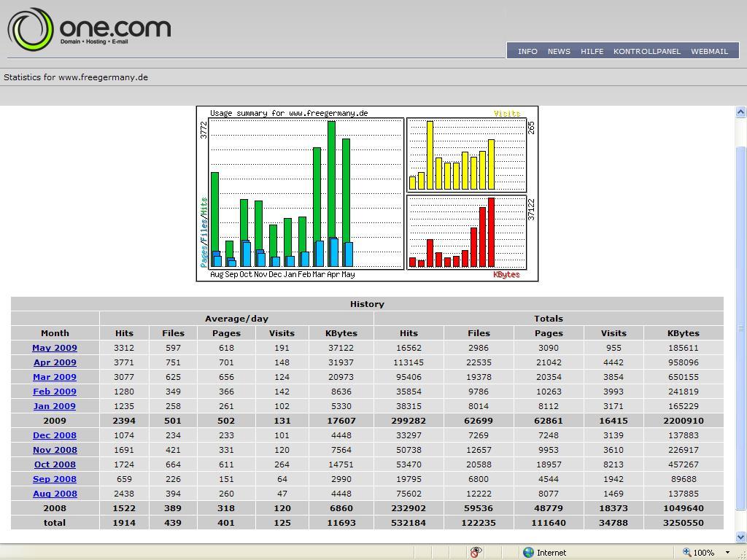Click Apr 2009 total KBytes 958096
The width and height of the screenshot is (747, 560).
[x=683, y=362]
